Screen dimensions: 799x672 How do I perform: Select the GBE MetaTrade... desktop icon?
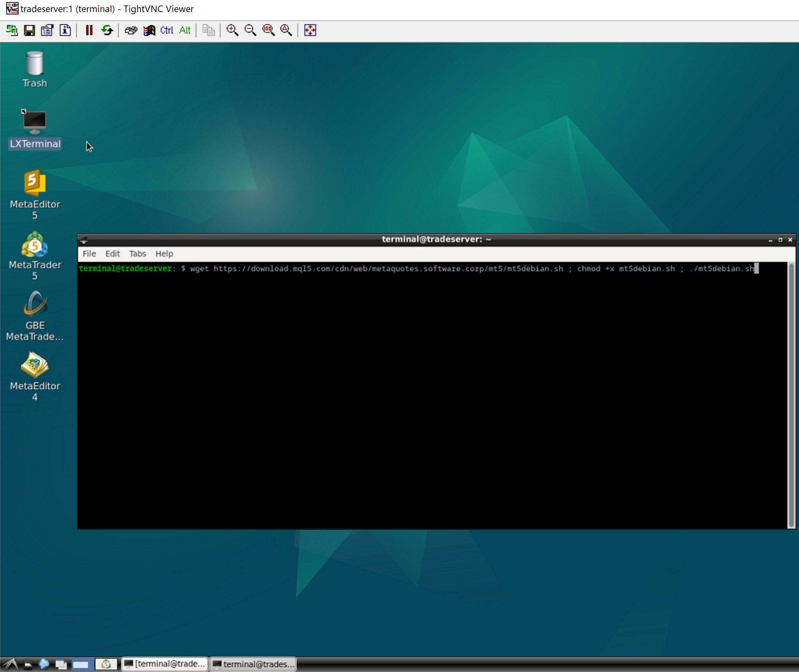[35, 316]
